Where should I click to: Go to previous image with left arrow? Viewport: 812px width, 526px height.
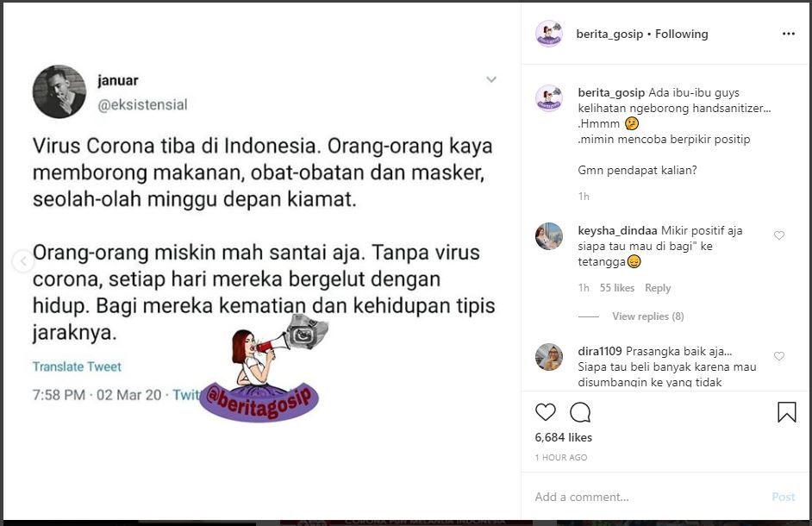[22, 261]
